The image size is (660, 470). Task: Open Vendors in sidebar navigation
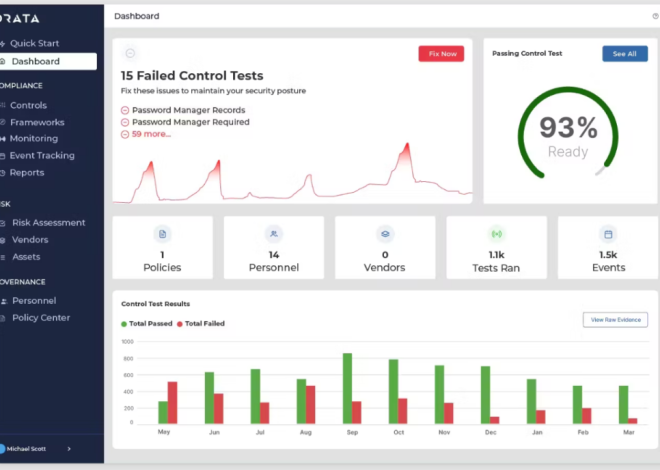click(x=30, y=240)
